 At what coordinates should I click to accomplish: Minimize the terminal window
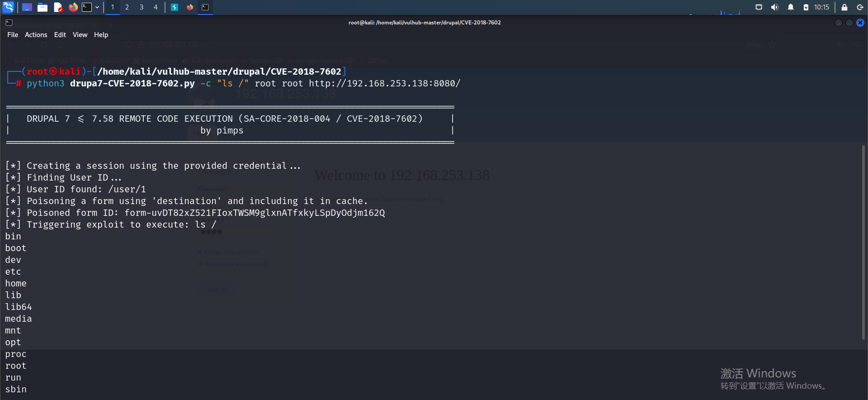pyautogui.click(x=839, y=23)
